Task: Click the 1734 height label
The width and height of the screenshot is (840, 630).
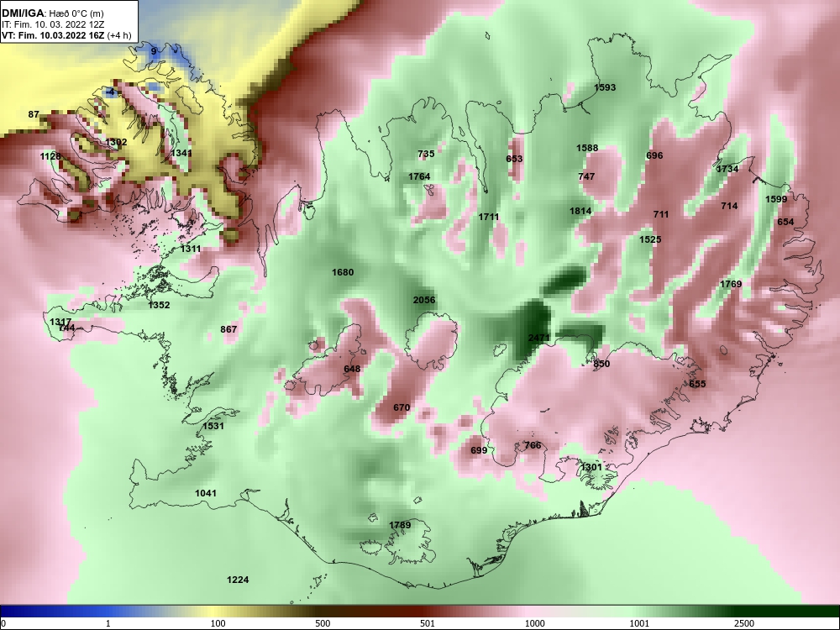Action: click(x=727, y=169)
